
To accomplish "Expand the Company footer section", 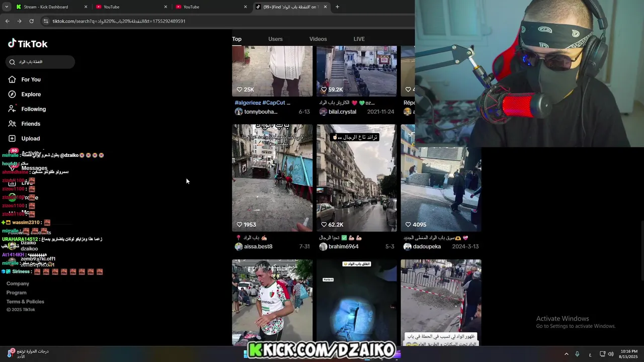I will [x=18, y=284].
